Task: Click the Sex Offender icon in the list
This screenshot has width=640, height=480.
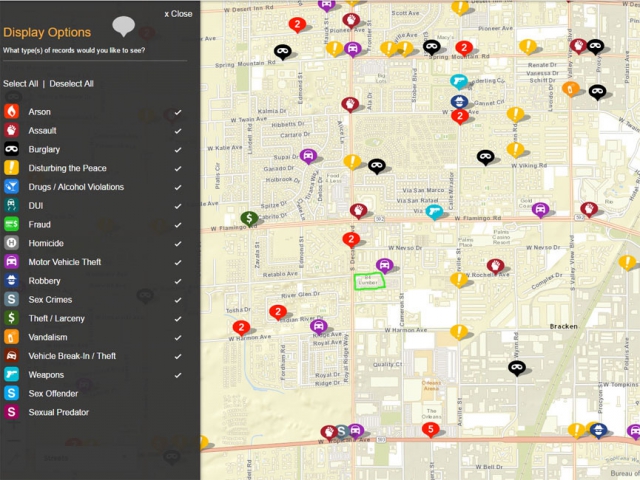Action: click(x=12, y=394)
